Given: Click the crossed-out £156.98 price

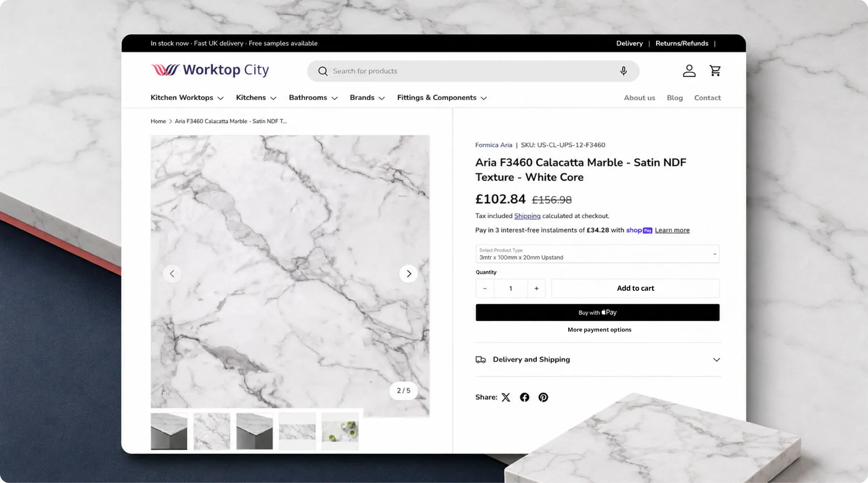Looking at the screenshot, I should [x=552, y=200].
